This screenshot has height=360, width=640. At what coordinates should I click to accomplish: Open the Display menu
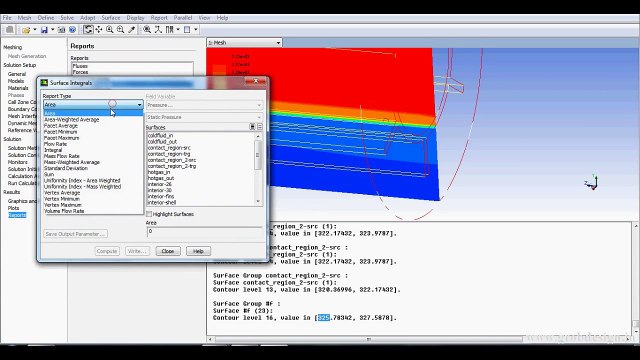pos(135,18)
